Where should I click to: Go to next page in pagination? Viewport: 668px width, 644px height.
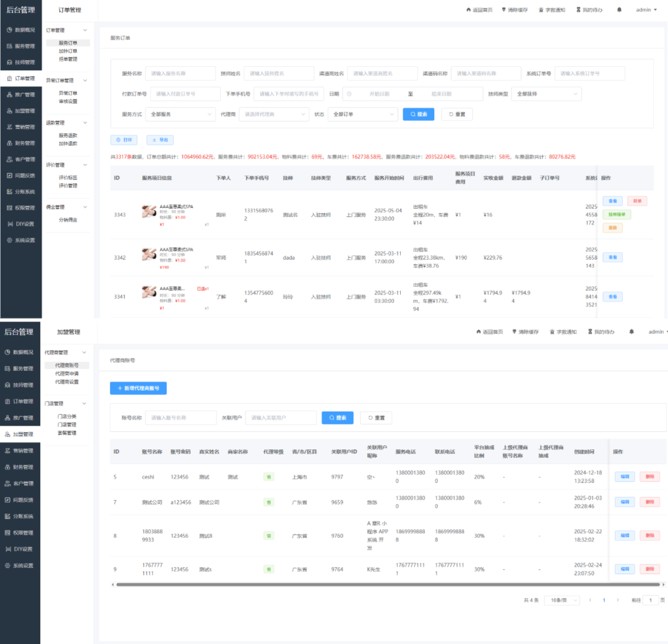click(x=617, y=600)
